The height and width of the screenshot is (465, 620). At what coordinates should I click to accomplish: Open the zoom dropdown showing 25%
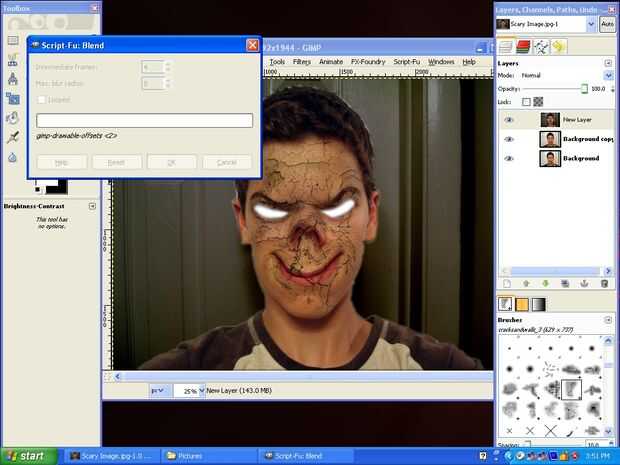(x=202, y=391)
